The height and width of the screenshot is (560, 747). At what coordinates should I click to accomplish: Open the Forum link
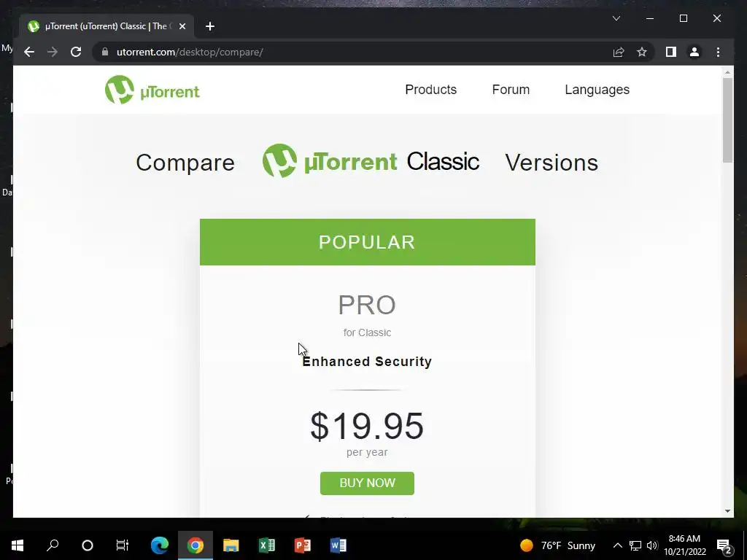coord(511,90)
